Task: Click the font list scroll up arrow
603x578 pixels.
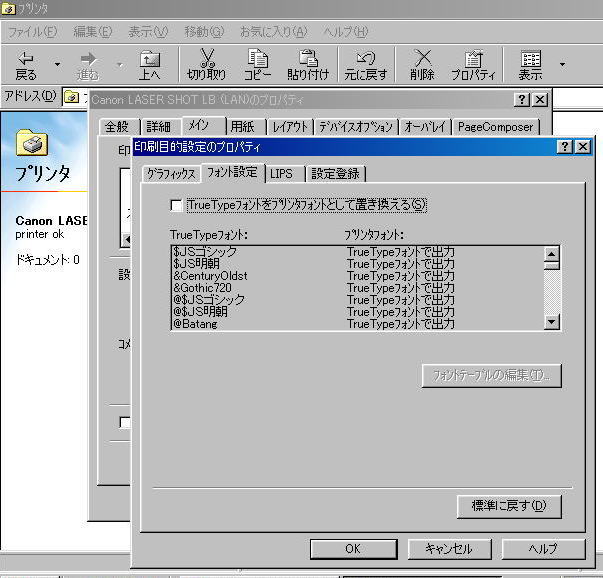Action: click(552, 254)
